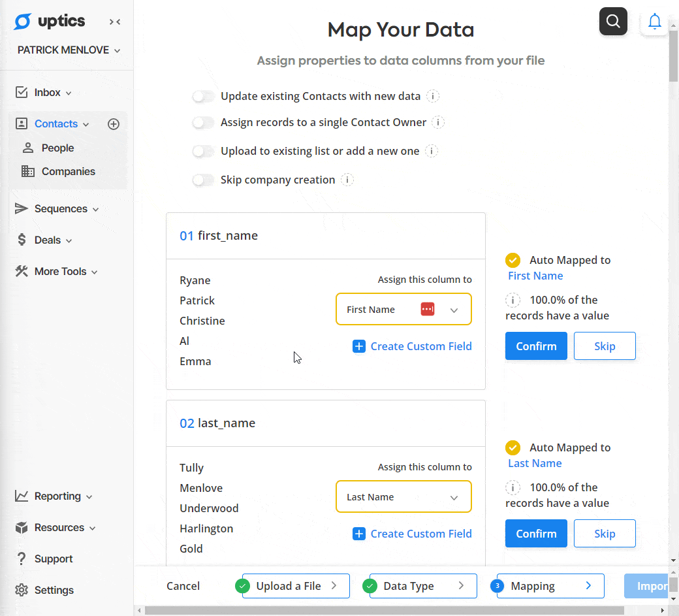679x616 pixels.
Task: Click the Resources box icon
Action: pyautogui.click(x=22, y=527)
